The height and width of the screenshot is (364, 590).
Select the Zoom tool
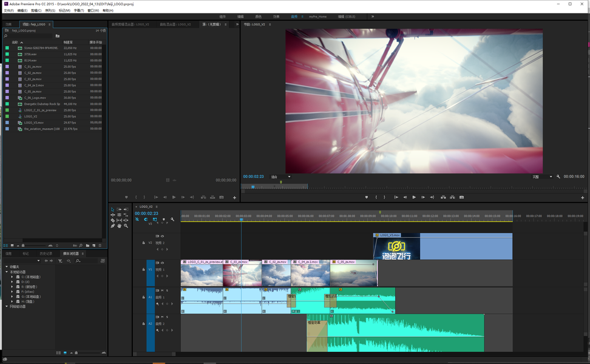pyautogui.click(x=126, y=226)
